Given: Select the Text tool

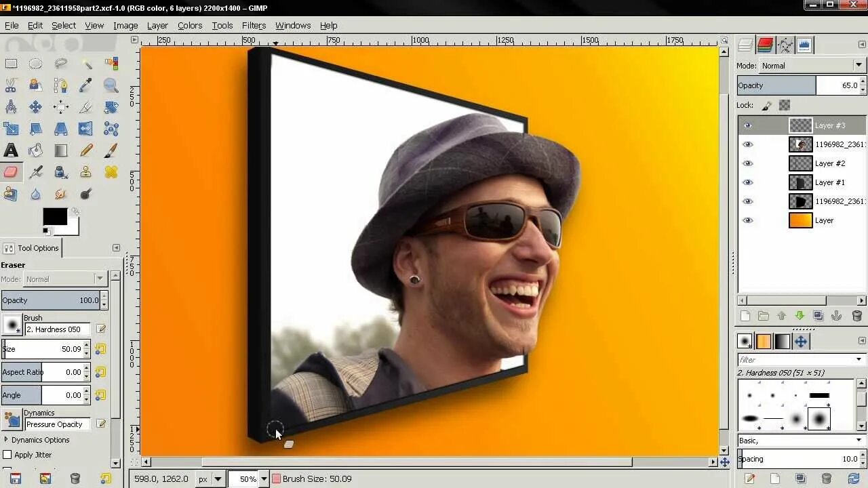Looking at the screenshot, I should point(11,150).
